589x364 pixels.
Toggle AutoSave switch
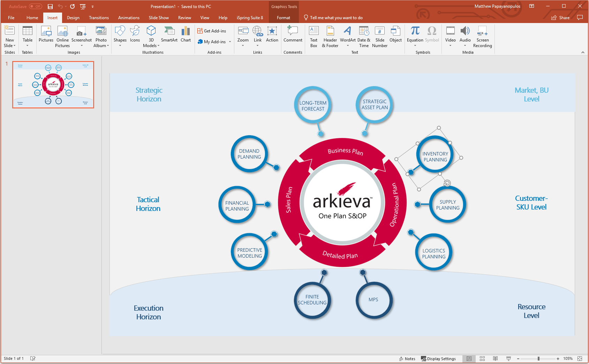tap(36, 6)
